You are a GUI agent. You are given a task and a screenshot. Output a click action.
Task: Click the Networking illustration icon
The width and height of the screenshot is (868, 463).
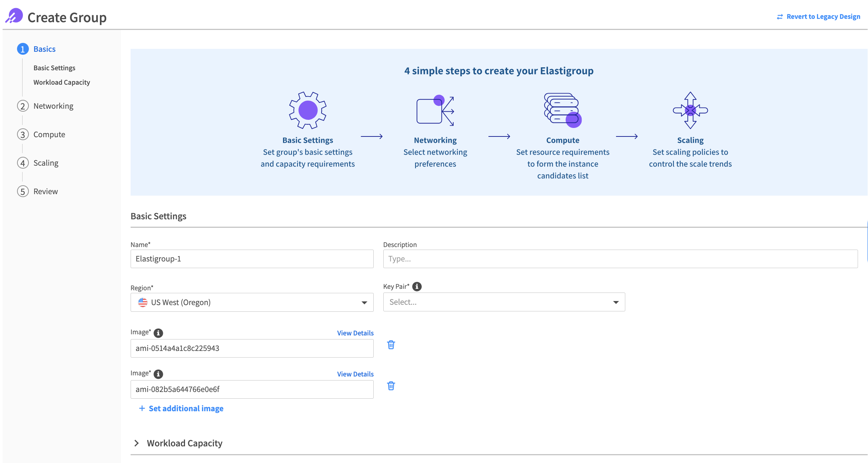(435, 110)
